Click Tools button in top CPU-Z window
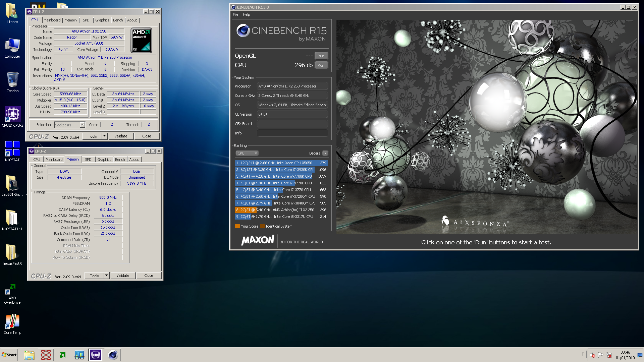The height and width of the screenshot is (362, 644). [x=93, y=136]
